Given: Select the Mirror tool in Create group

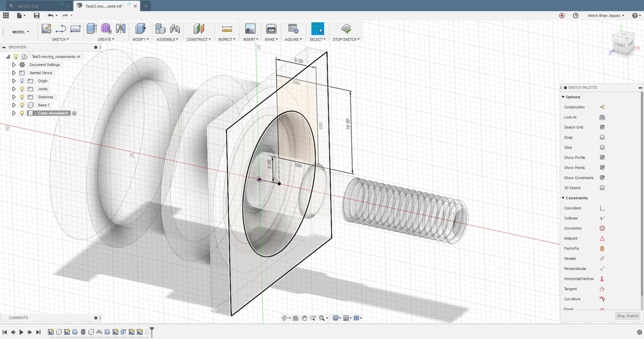Looking at the screenshot, I should click(x=121, y=29).
